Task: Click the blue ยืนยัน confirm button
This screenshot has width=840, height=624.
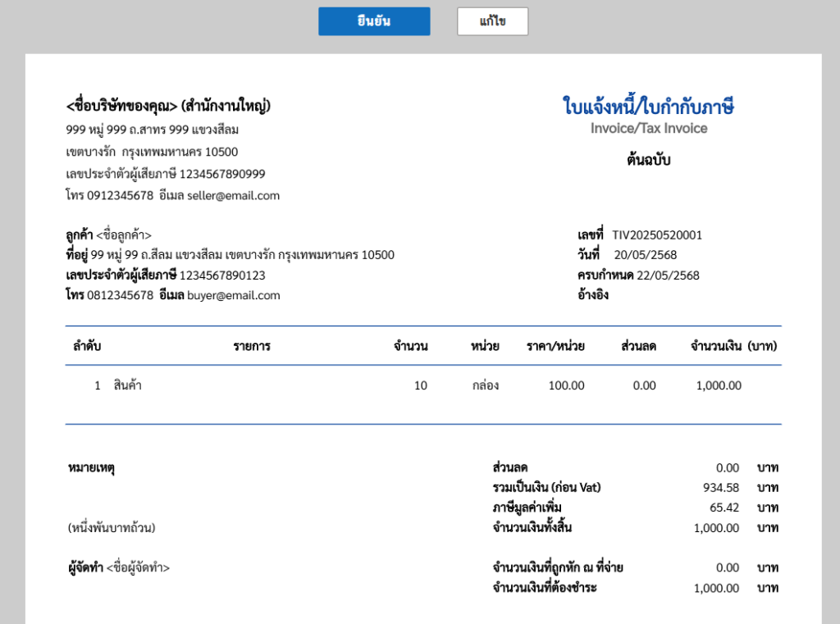Action: tap(374, 21)
